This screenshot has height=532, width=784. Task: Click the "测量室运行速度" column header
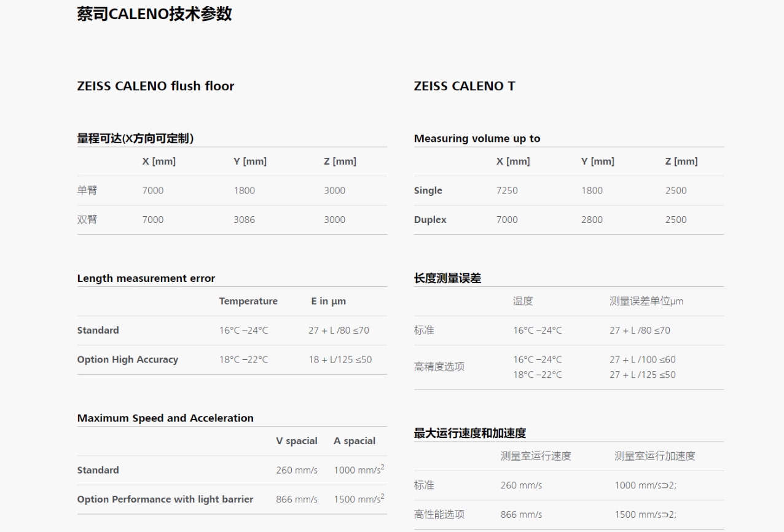click(536, 456)
